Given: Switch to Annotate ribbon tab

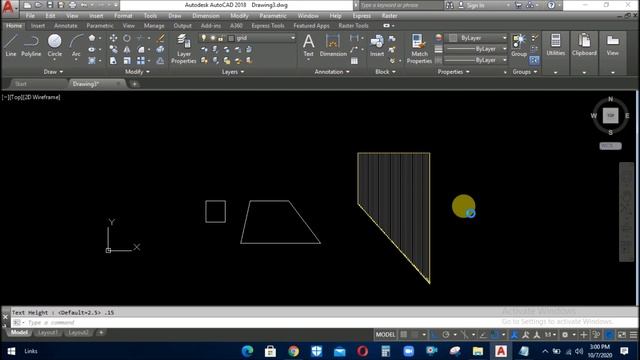Looking at the screenshot, I should 65,26.
